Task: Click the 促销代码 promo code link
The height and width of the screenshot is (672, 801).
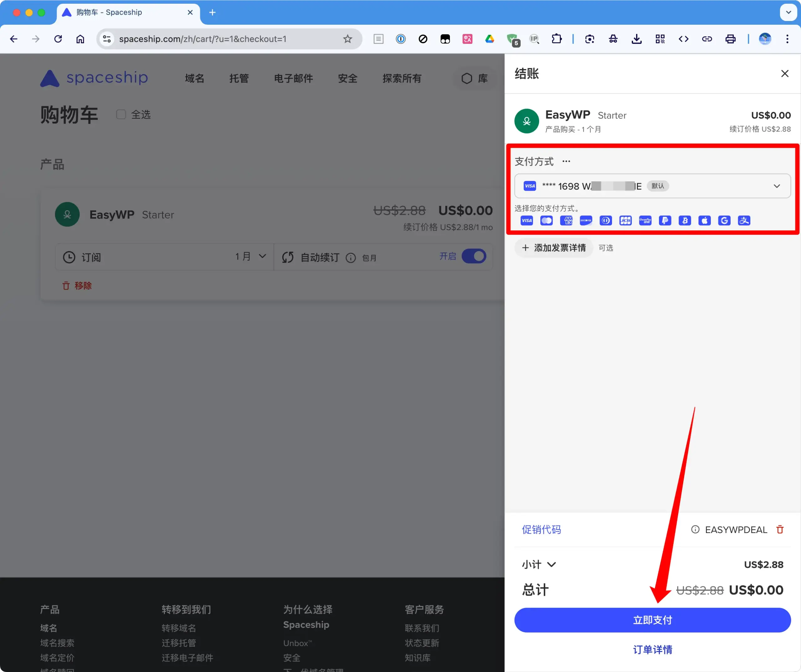Action: pos(541,530)
